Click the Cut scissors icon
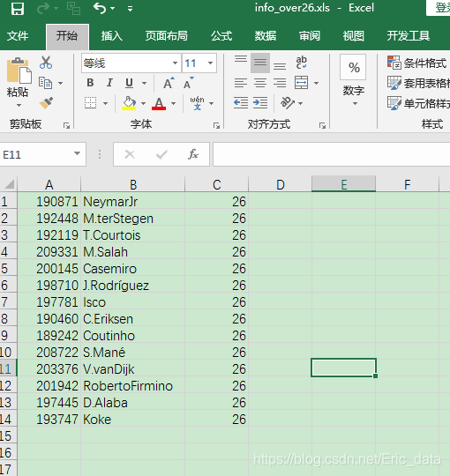Viewport: 450px width, 476px height. coord(46,63)
